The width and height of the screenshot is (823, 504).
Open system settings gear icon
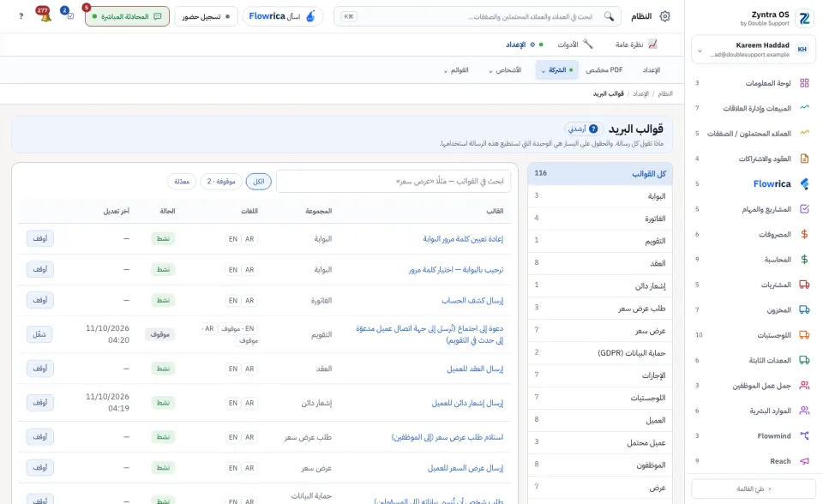(664, 16)
